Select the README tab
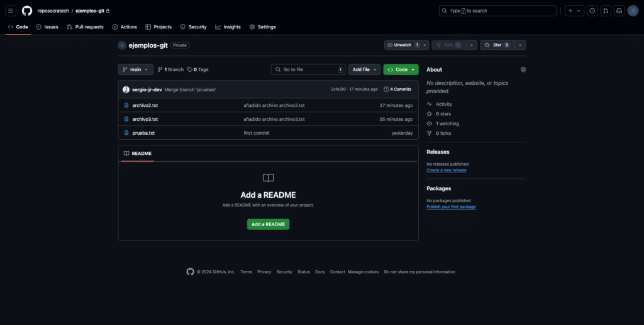This screenshot has height=325, width=644. tap(138, 154)
